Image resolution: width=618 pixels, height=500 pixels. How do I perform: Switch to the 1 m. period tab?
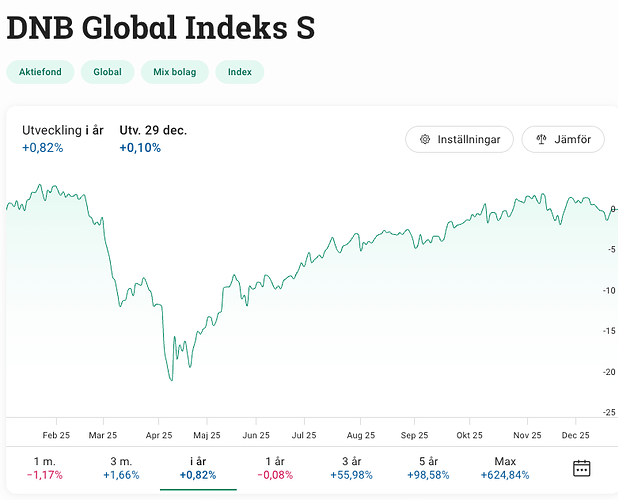point(45,467)
